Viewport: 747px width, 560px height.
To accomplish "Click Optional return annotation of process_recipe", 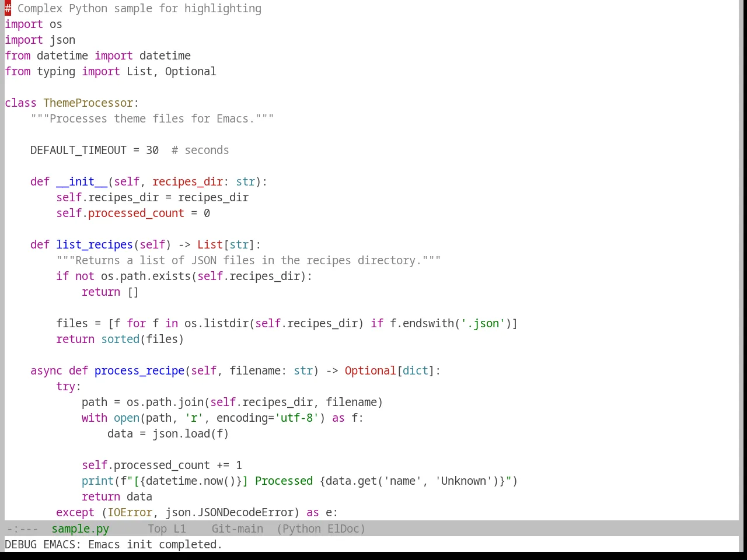I will pyautogui.click(x=370, y=370).
